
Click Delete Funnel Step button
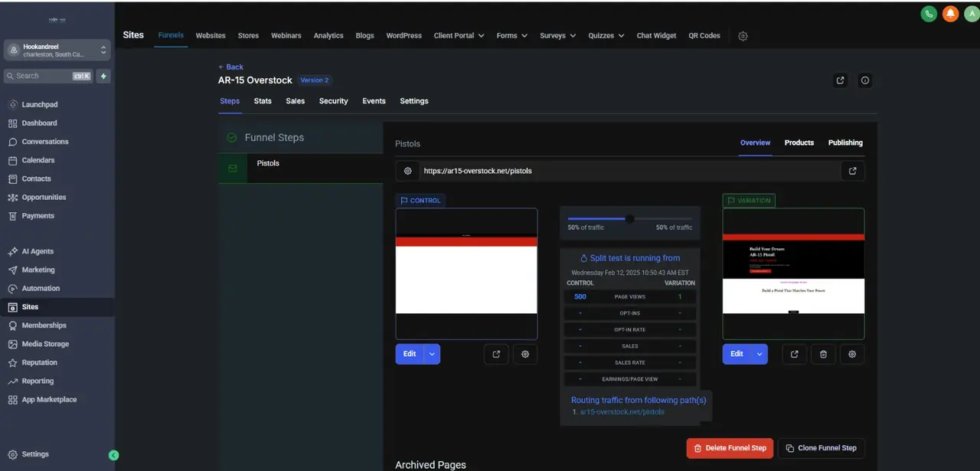click(730, 448)
